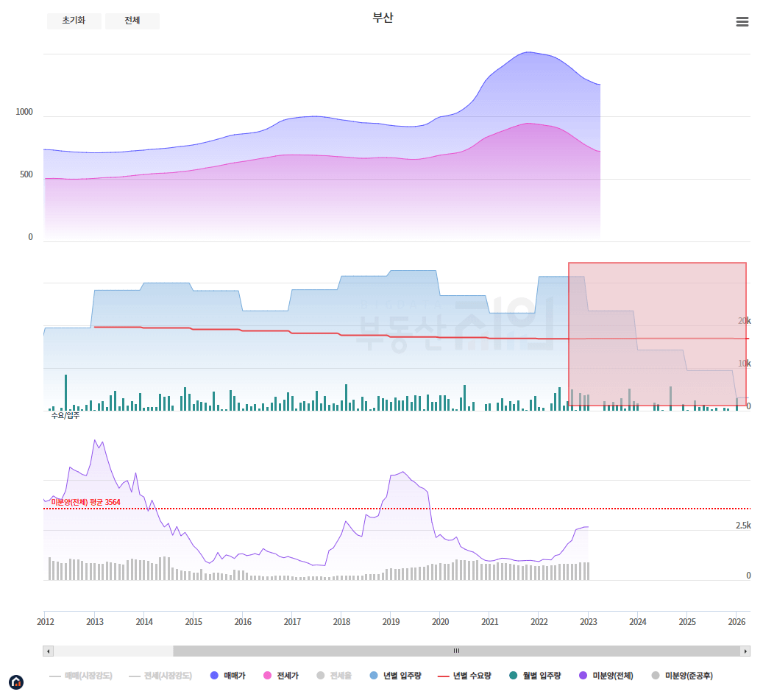Click the 부산 chart title
763x700 pixels.
tap(383, 18)
